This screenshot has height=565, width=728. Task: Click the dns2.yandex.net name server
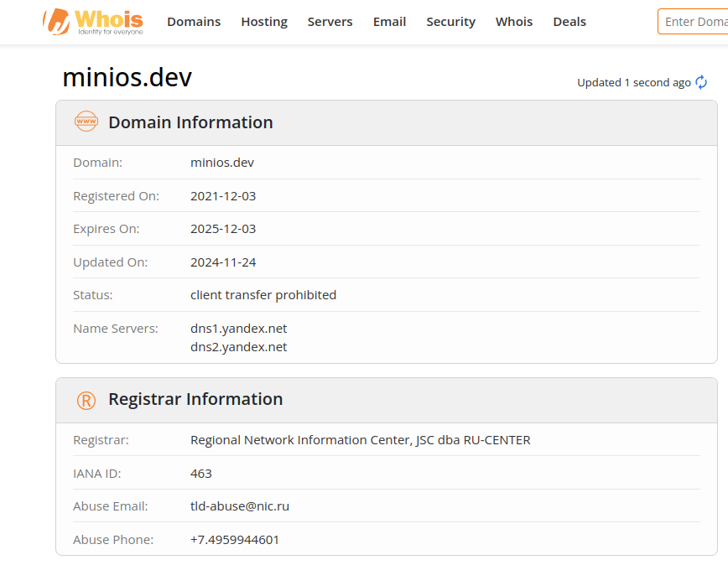238,346
